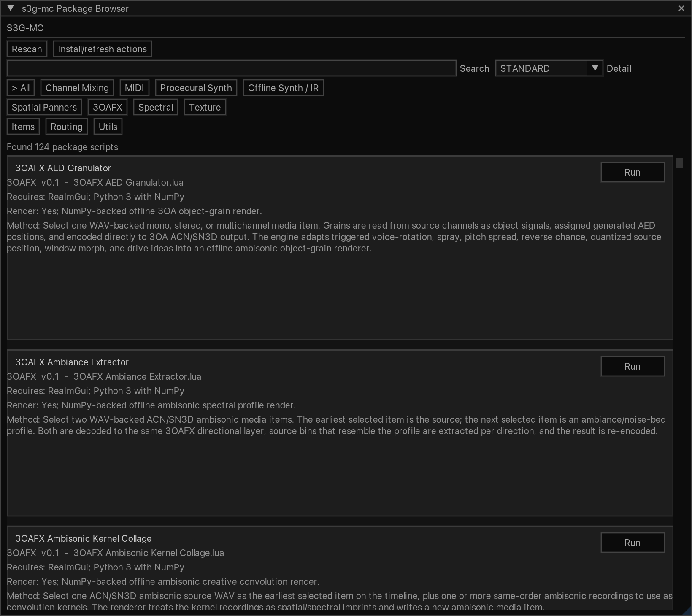This screenshot has height=616, width=692.
Task: Run the 3OAFX AED Granulator script
Action: pos(633,172)
